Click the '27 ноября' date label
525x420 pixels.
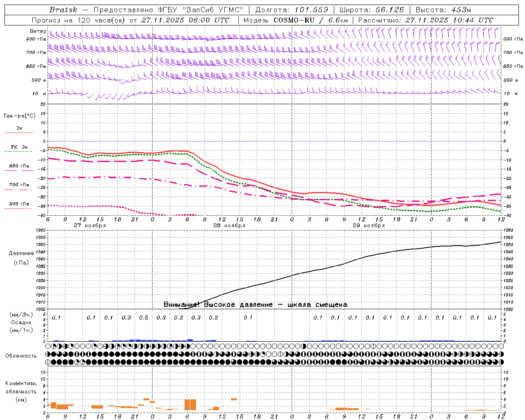90,226
